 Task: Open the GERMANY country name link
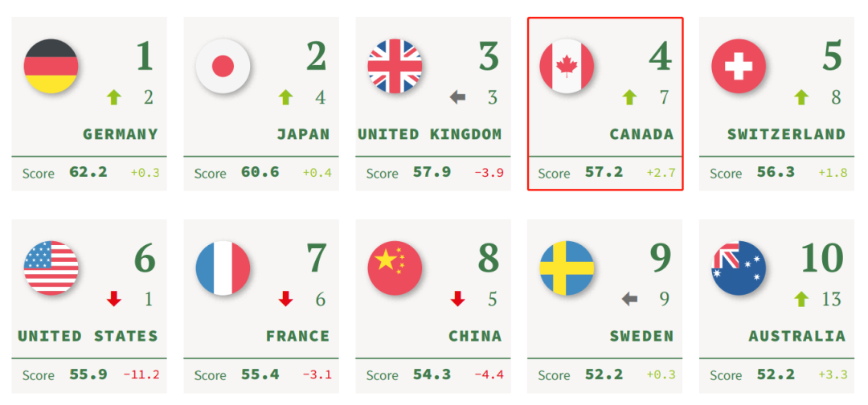pos(120,134)
